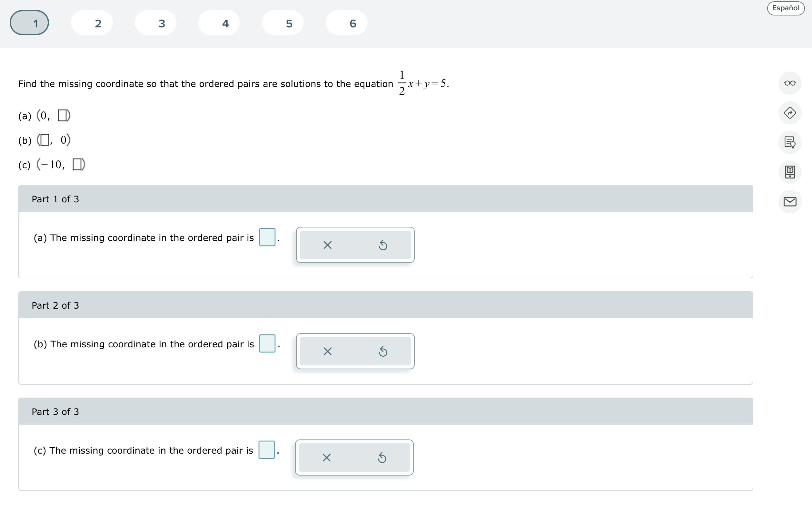Click the answer box in Part 1
Viewport: 812px width, 520px height.
click(x=267, y=237)
